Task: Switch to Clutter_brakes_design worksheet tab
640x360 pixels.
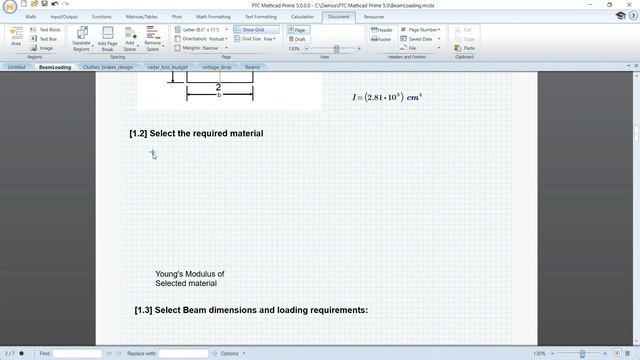Action: click(x=108, y=67)
